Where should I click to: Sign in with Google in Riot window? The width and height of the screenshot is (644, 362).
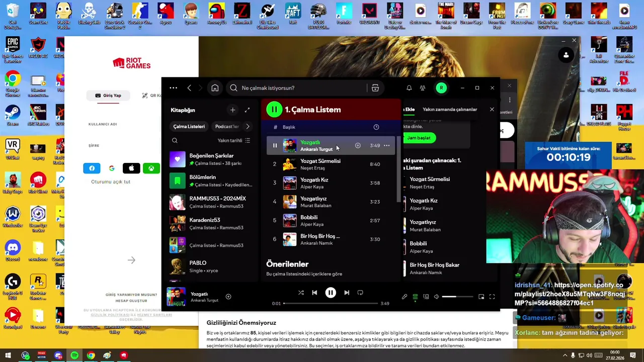[x=112, y=168]
